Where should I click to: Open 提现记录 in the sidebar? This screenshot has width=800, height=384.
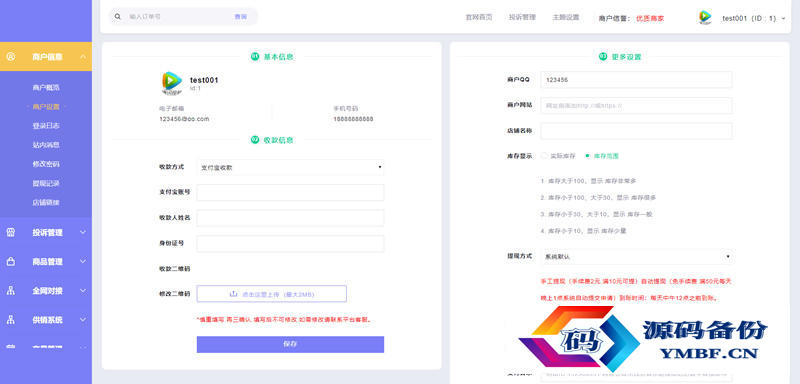[x=46, y=183]
